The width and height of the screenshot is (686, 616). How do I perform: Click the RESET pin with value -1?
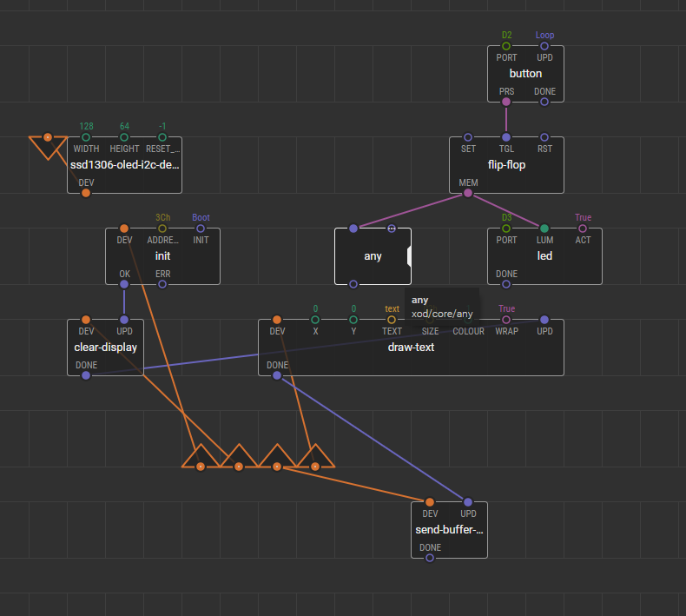(162, 137)
